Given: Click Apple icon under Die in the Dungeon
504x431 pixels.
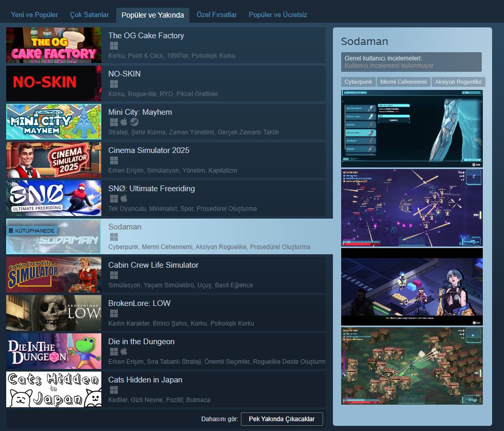Looking at the screenshot, I should (x=124, y=351).
